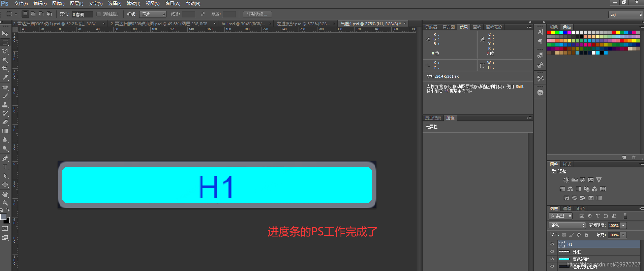Viewport: 644px width, 271px height.
Task: Open the layer blend mode 正常 dropdown
Action: (567, 226)
